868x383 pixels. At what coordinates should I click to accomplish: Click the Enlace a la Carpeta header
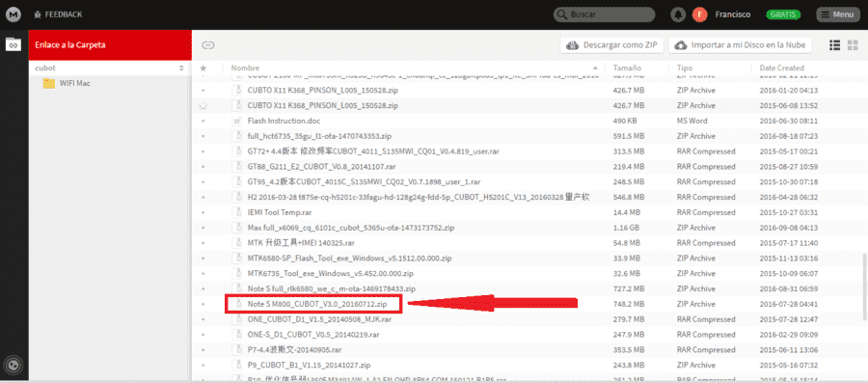point(110,44)
